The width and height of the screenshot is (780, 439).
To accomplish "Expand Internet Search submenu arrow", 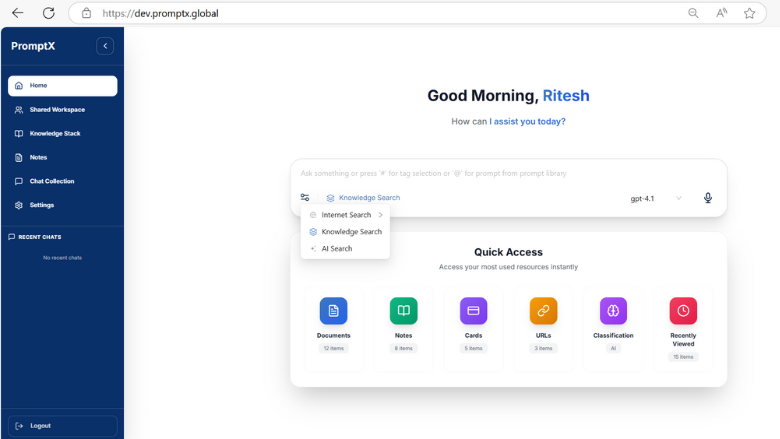I will tap(381, 215).
